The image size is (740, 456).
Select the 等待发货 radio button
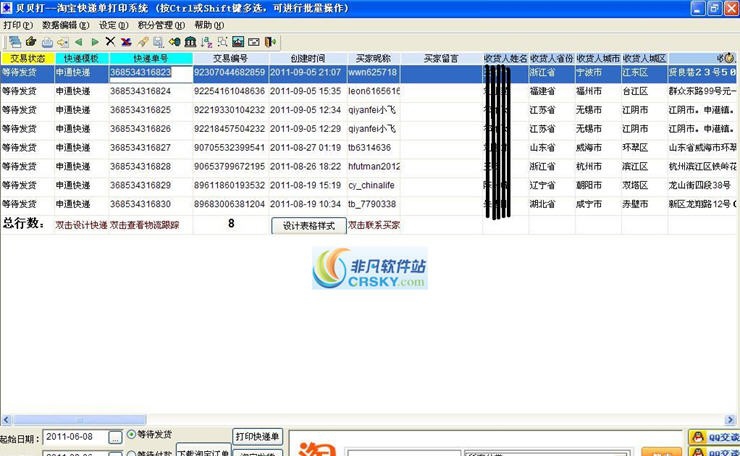tap(131, 434)
